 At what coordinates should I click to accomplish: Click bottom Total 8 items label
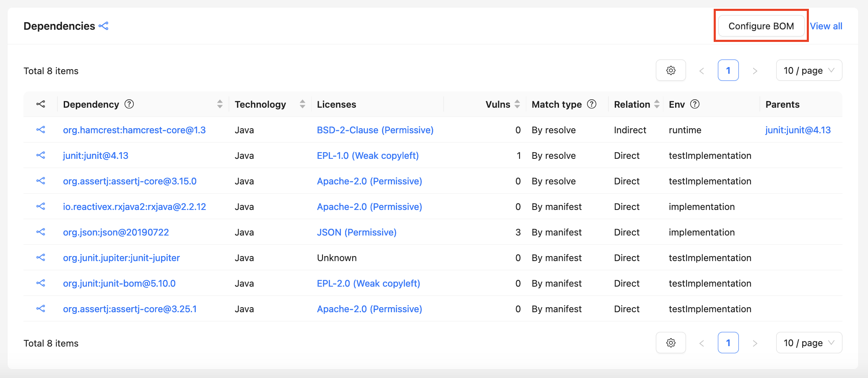click(51, 343)
